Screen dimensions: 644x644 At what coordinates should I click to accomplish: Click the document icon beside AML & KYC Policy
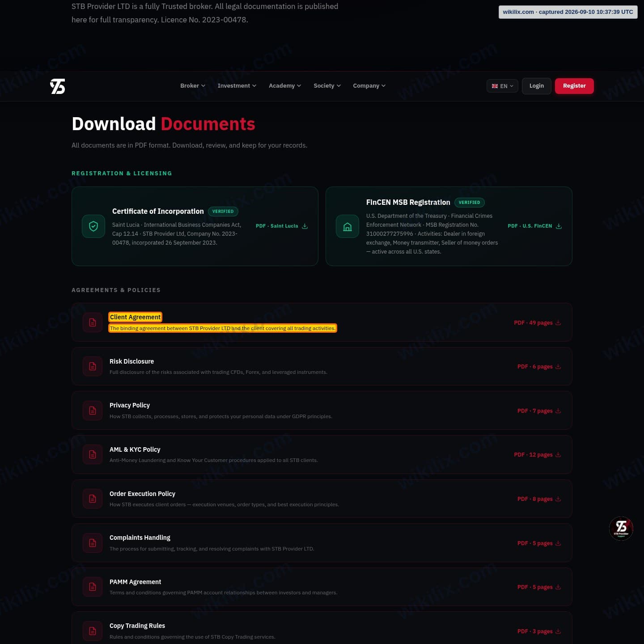tap(93, 454)
